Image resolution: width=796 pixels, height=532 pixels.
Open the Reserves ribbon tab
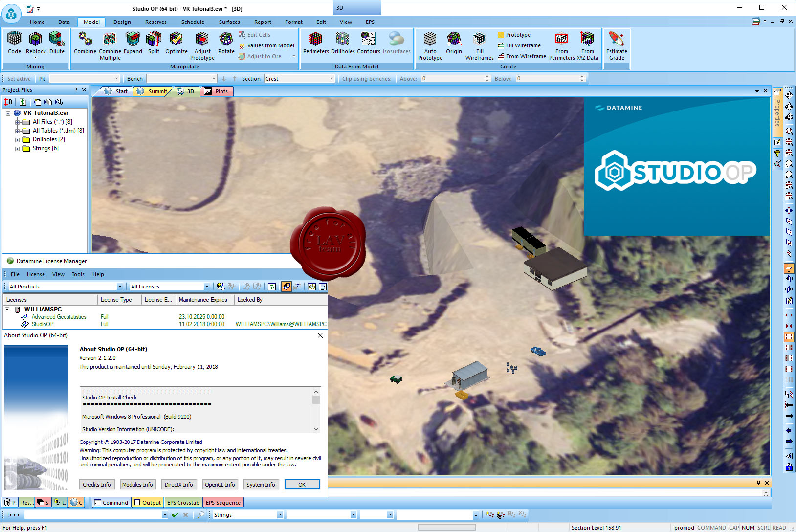click(x=155, y=22)
